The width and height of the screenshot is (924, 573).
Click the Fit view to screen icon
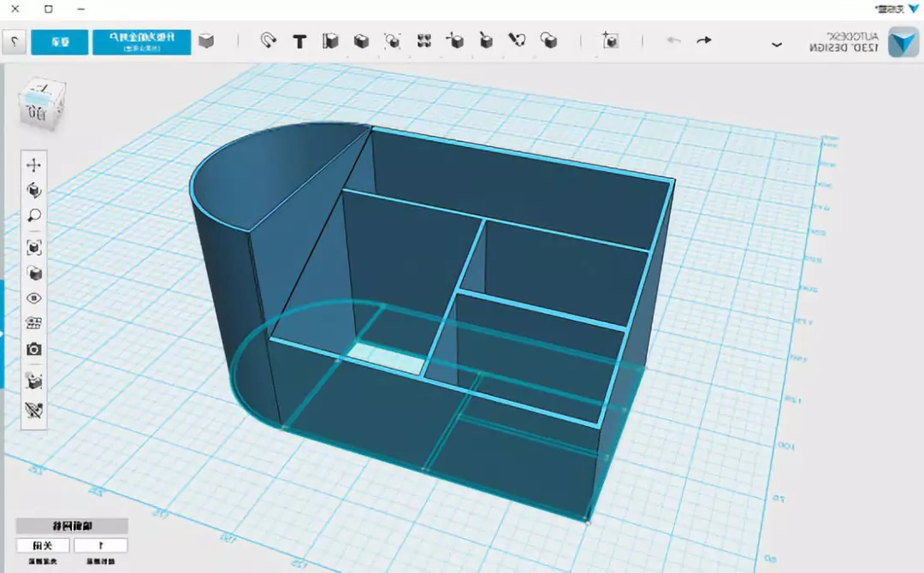tap(33, 247)
